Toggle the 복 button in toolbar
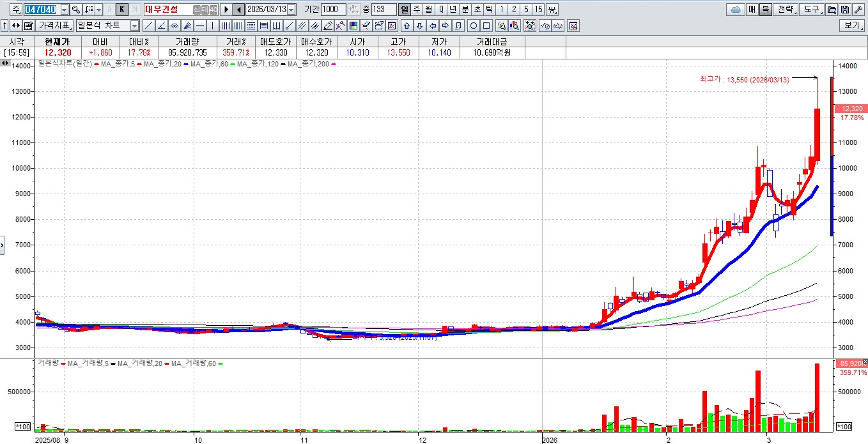Viewport: 868px width, 444px height. (766, 10)
